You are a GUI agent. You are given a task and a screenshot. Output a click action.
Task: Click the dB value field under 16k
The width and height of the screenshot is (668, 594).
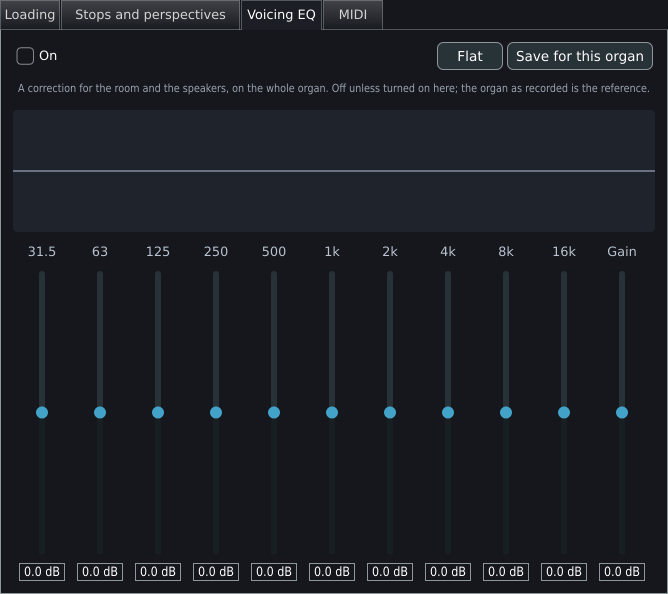coord(564,572)
